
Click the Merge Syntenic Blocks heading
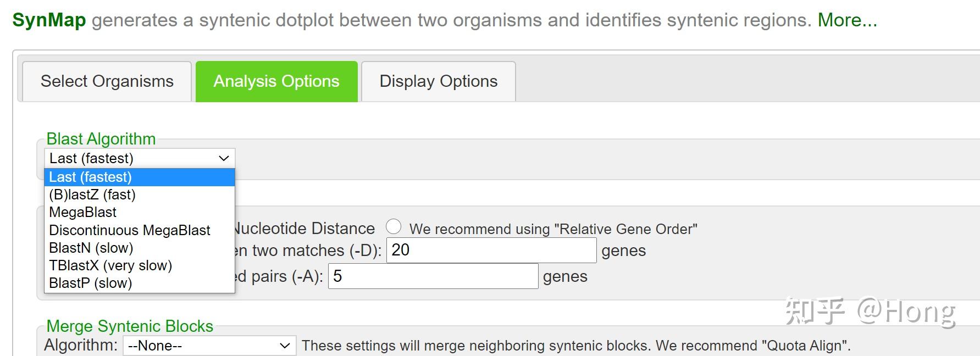pos(130,326)
